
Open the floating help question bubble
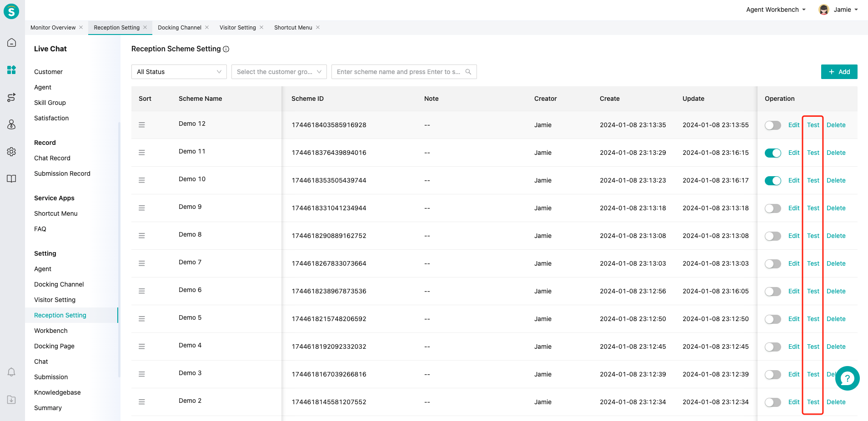click(x=847, y=378)
